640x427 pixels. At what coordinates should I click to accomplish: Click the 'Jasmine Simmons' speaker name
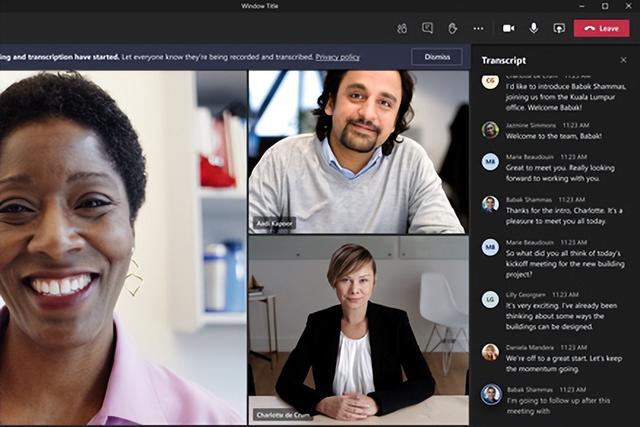(x=531, y=125)
